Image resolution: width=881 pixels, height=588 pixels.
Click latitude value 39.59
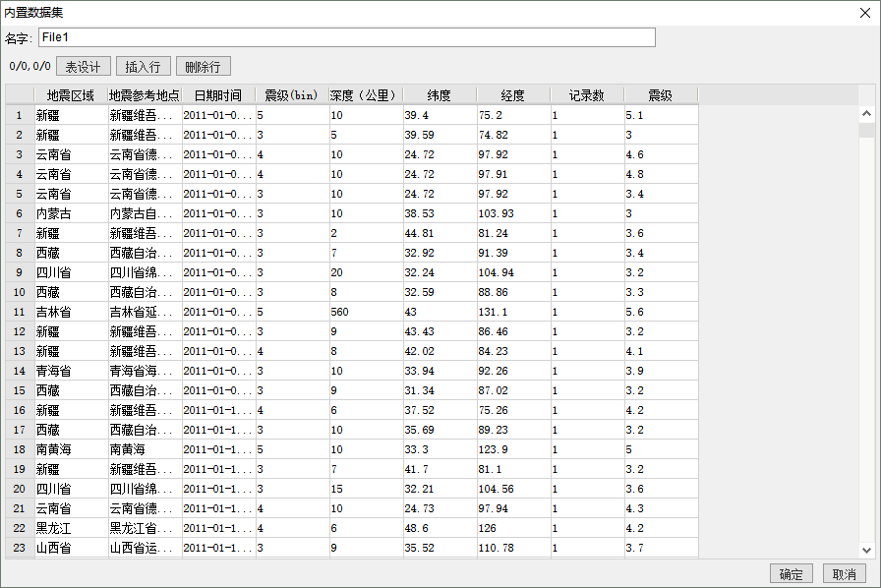click(x=440, y=135)
